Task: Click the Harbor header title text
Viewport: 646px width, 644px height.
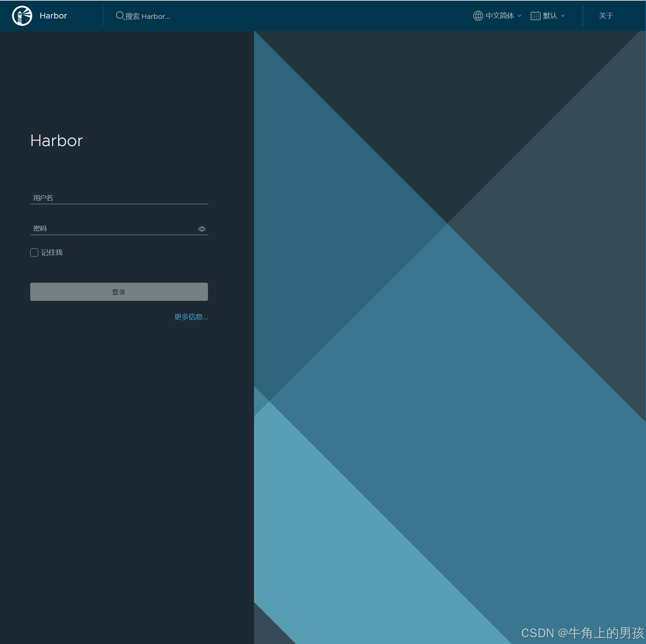Action: (53, 16)
